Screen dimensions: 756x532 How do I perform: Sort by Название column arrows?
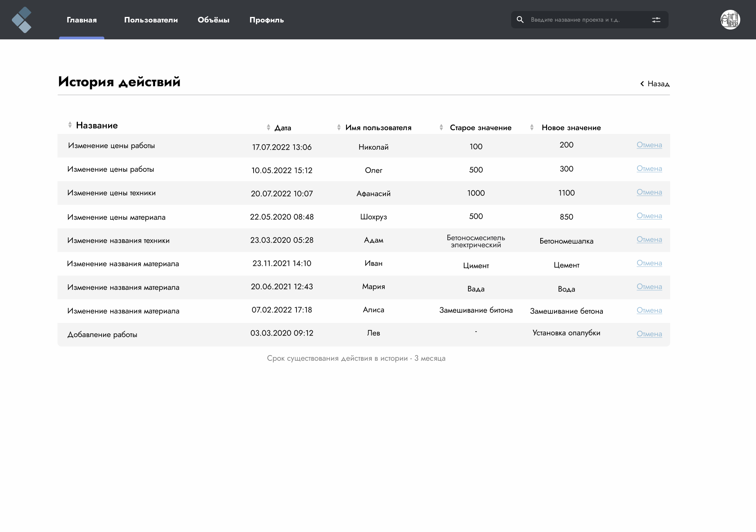70,125
